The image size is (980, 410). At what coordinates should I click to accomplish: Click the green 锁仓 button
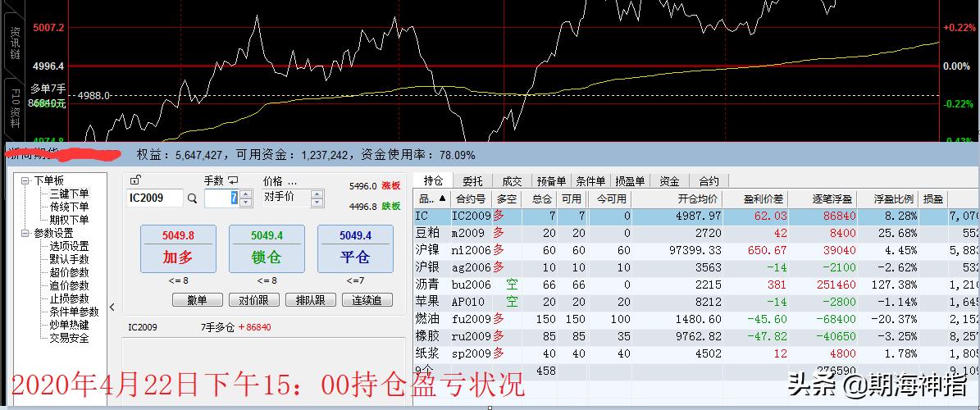[267, 248]
